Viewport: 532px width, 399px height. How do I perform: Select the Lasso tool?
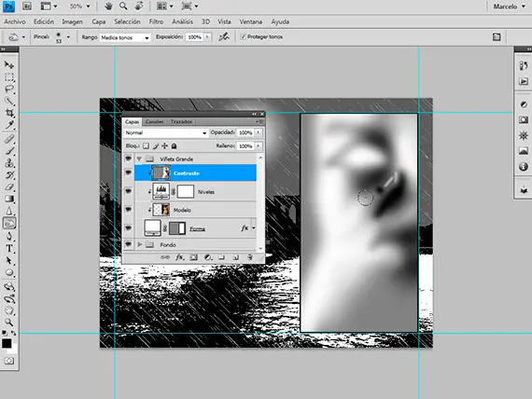[9, 89]
